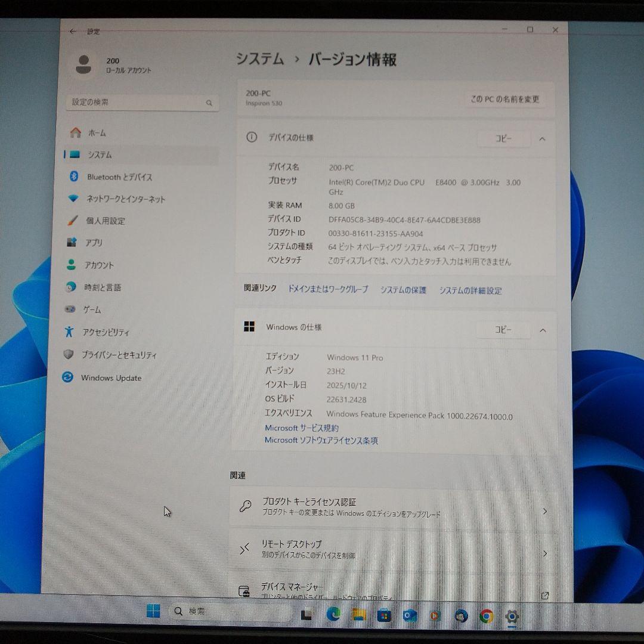Click the Device Manager row icon

(x=244, y=591)
